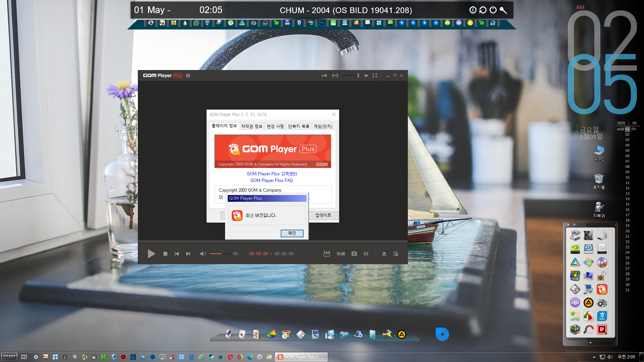Click the floppy disk icon in launcher panel
The width and height of the screenshot is (644, 362).
point(575,290)
